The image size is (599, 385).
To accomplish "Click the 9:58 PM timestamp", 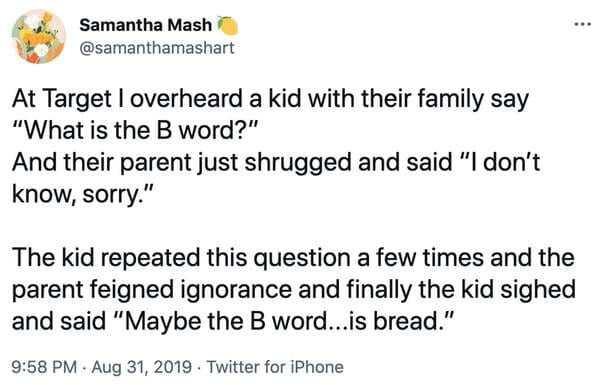I will [45, 367].
